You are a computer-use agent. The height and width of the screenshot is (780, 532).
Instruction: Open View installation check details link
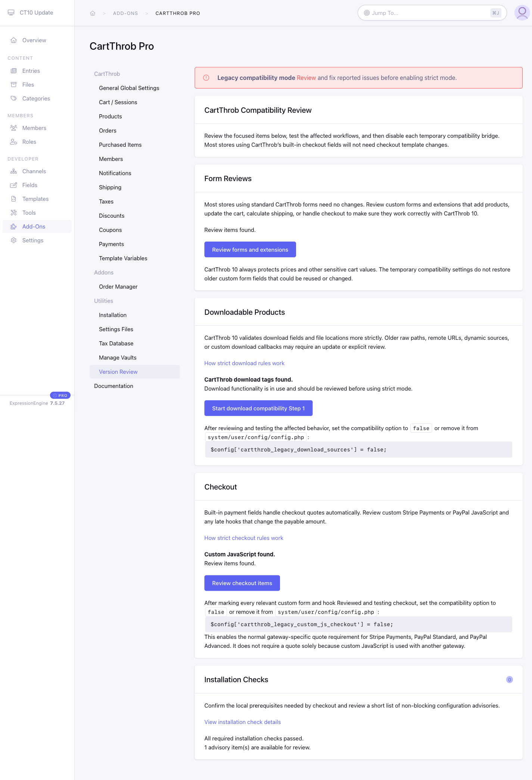[242, 722]
